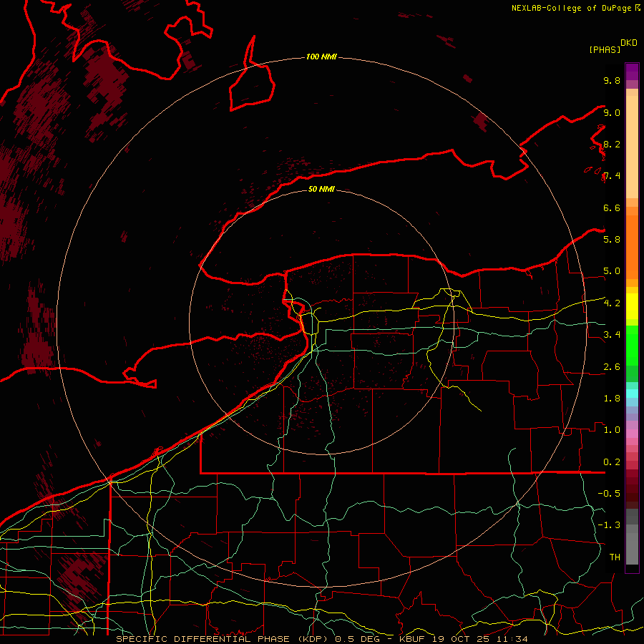The image size is (644, 644).
Task: Click the 9.0 value on the scale
Action: tap(612, 112)
